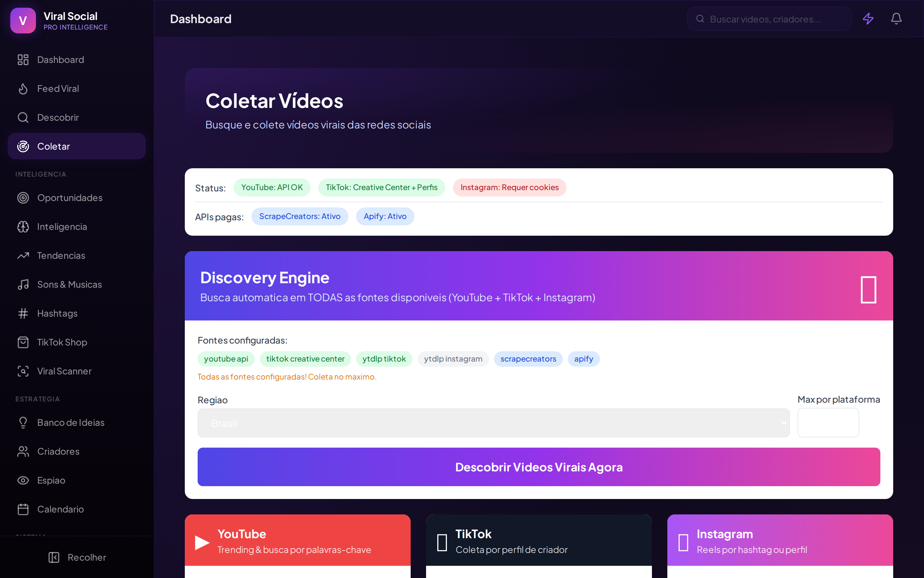Go to Hashtags page
Screen dimensions: 924x578
click(x=76, y=313)
